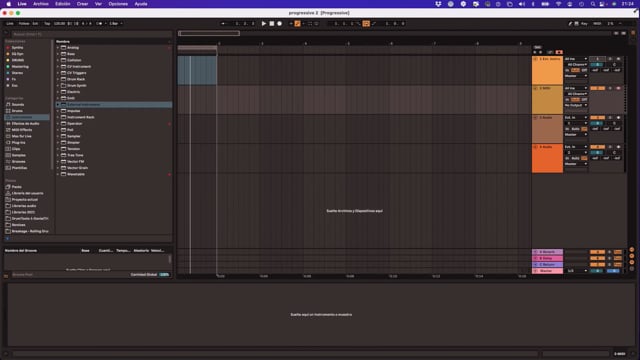Click the Arrangement Record button
Image resolution: width=640 pixels, height=360 pixels.
(280, 24)
